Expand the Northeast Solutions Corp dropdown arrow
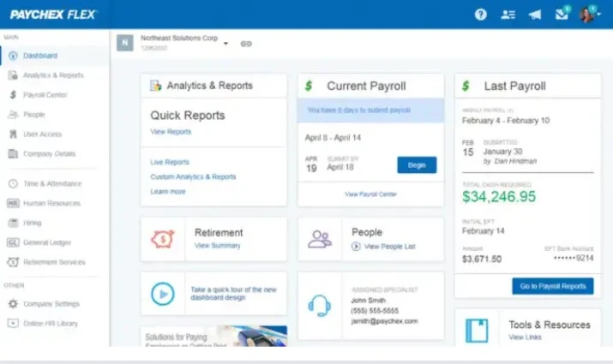Viewport: 613px width, 364px height. tap(225, 44)
